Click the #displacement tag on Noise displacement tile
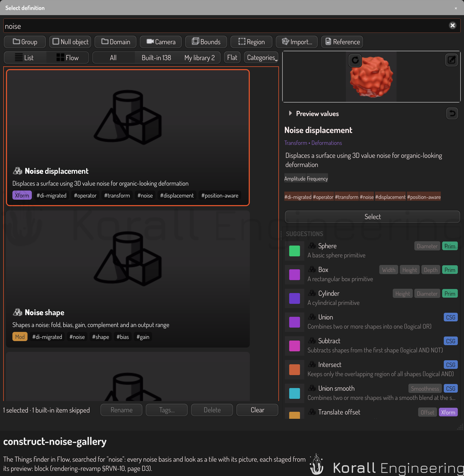The height and width of the screenshot is (476, 464). click(x=177, y=195)
